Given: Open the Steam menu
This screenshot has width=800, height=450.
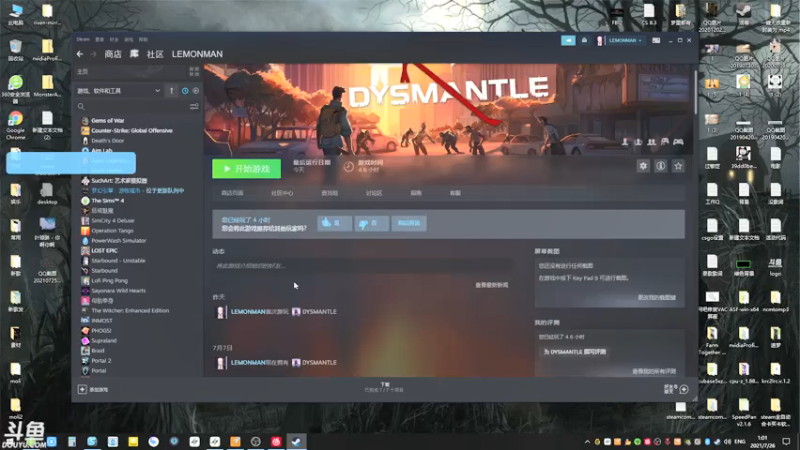Looking at the screenshot, I should [83, 39].
